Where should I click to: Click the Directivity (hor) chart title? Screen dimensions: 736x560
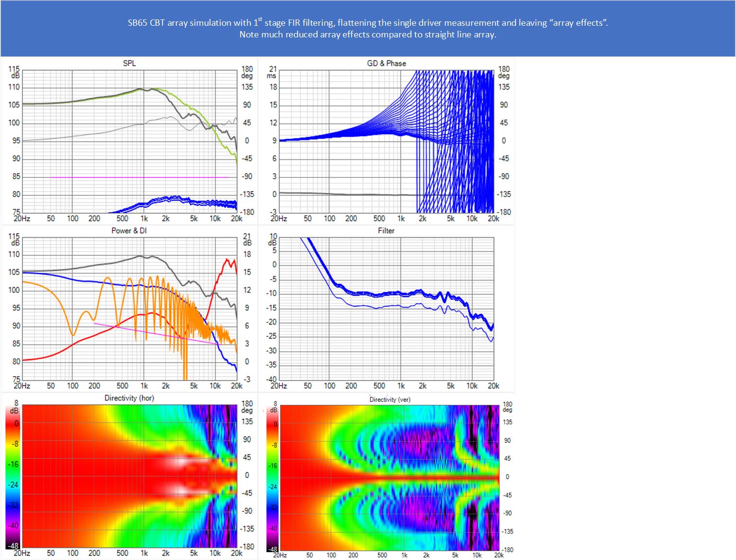(129, 398)
